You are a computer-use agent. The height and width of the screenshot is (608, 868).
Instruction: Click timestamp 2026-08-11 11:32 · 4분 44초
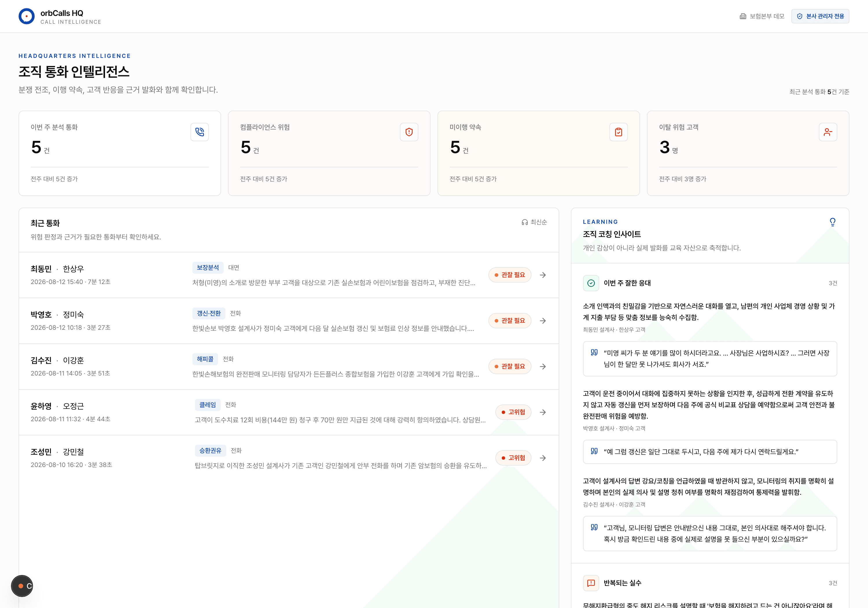coord(71,419)
